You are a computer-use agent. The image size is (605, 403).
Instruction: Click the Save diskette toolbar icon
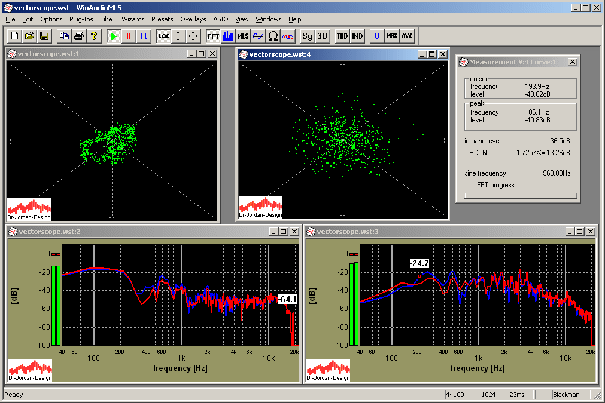pyautogui.click(x=46, y=35)
